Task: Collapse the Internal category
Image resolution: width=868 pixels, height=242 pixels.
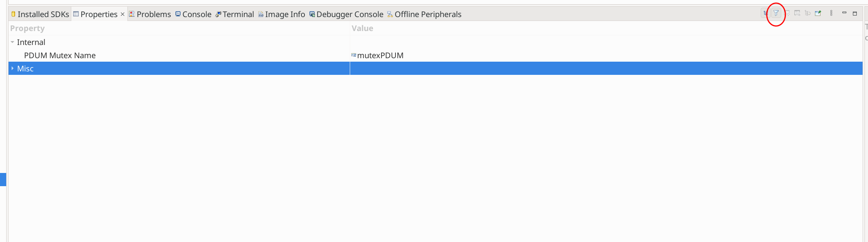Action: pos(12,42)
